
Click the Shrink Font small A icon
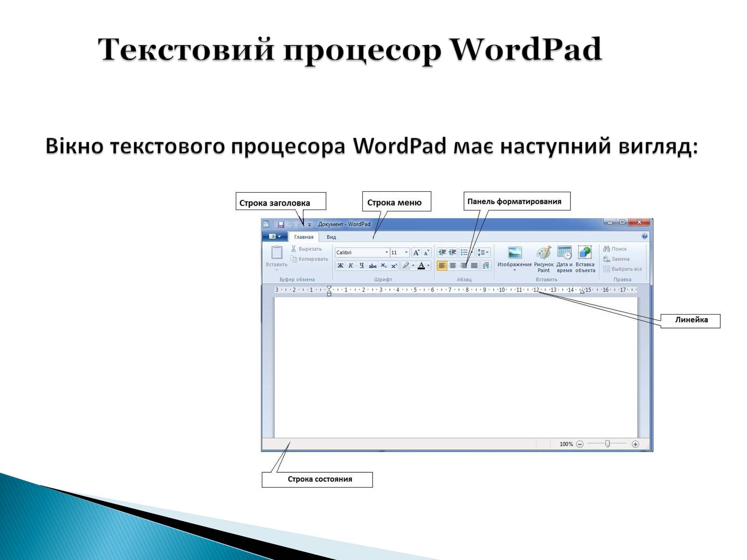click(426, 252)
